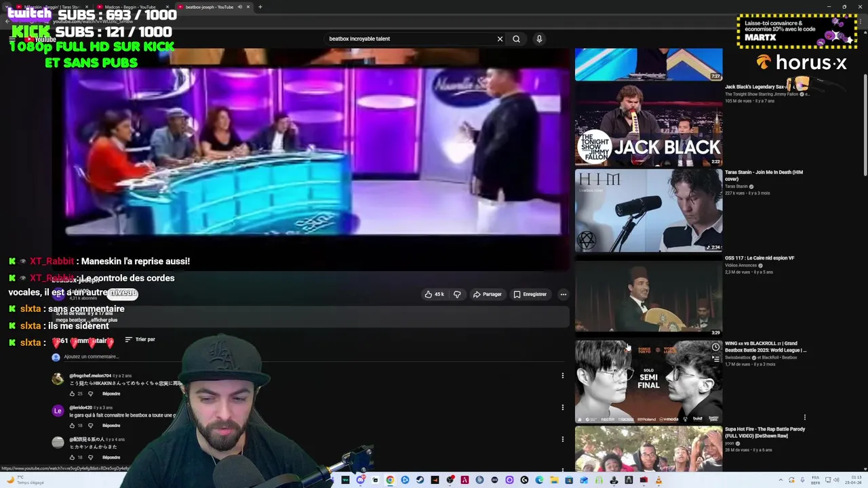Viewport: 868px width, 488px height.
Task: Like the video with 45 k thumbs-up
Action: (434, 294)
